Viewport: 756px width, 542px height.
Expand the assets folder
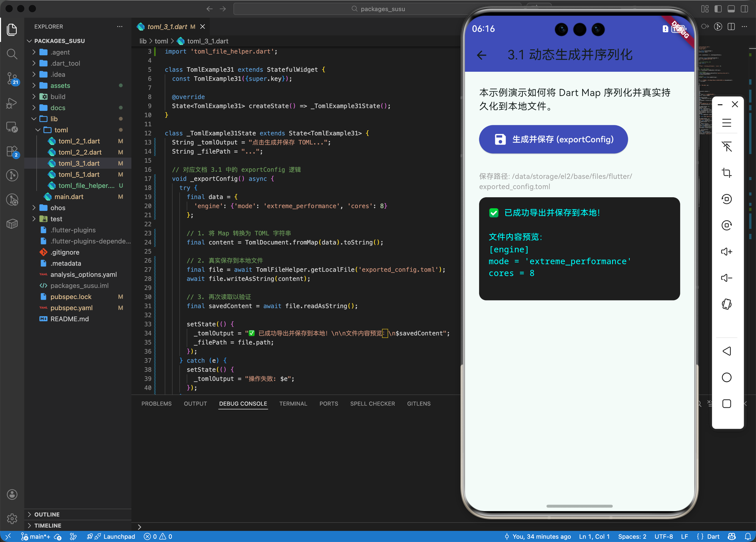click(x=60, y=86)
